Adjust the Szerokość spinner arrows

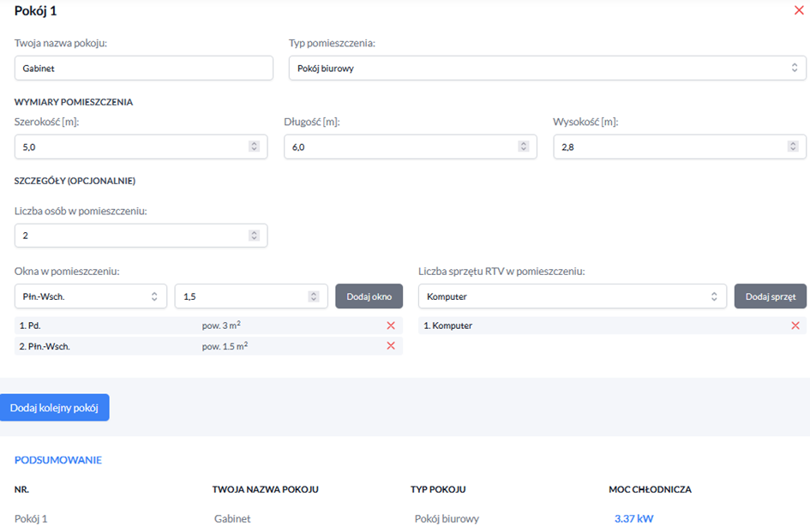point(254,147)
